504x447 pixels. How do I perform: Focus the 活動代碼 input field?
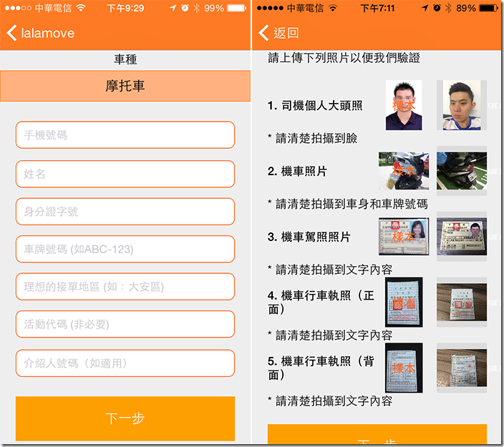point(125,324)
